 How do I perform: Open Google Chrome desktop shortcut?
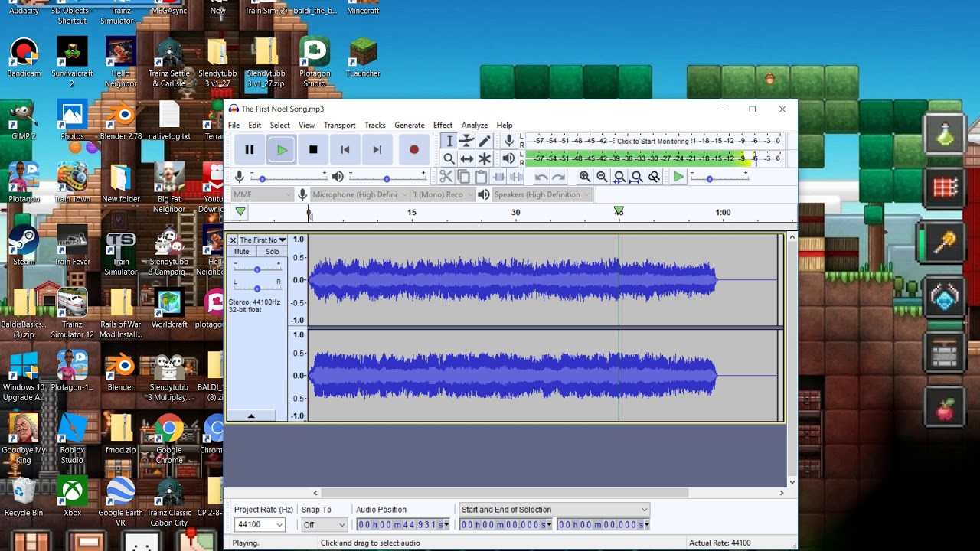pyautogui.click(x=168, y=439)
